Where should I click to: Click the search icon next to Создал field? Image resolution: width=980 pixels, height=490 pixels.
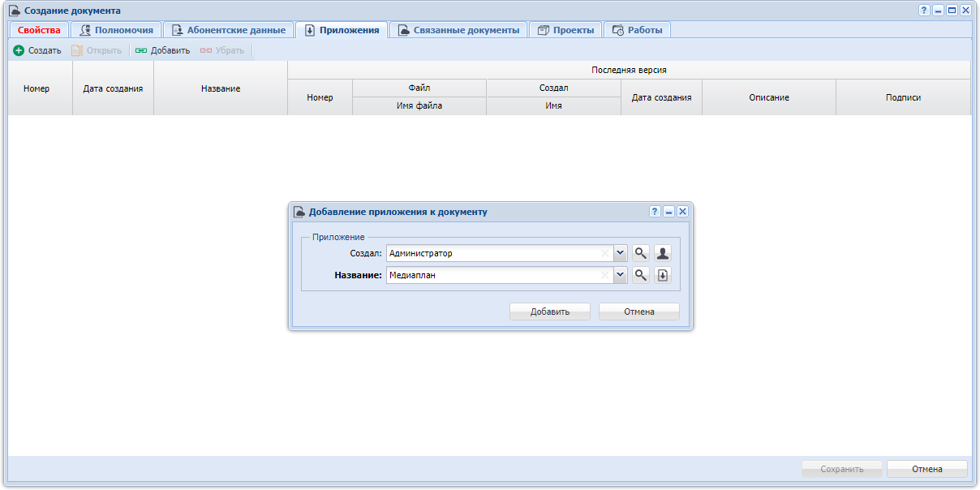pyautogui.click(x=640, y=253)
